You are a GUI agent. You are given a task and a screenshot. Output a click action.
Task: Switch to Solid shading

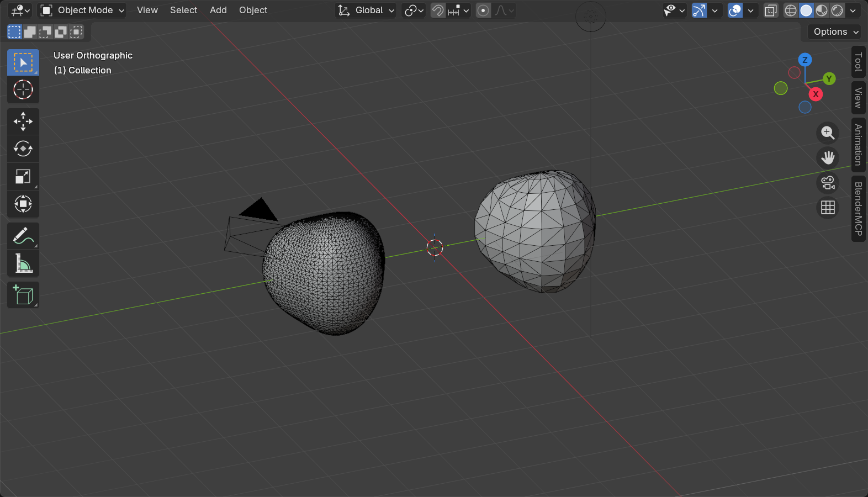(x=806, y=10)
